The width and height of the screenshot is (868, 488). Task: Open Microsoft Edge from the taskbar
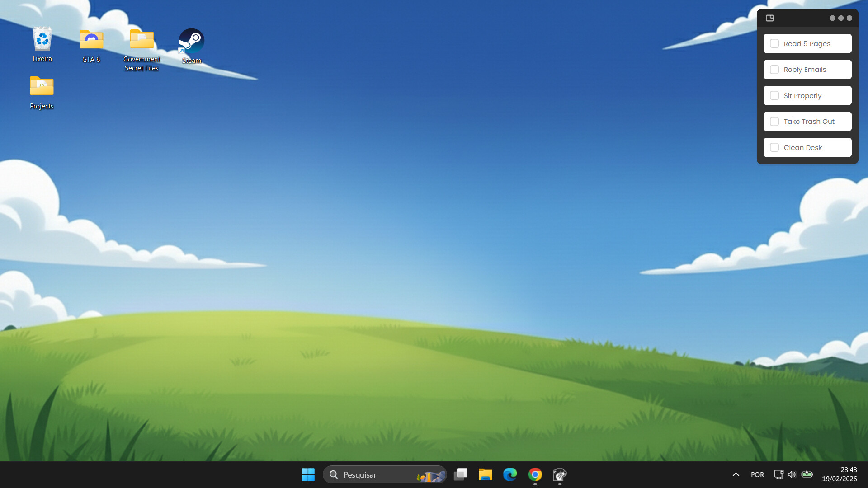(510, 474)
